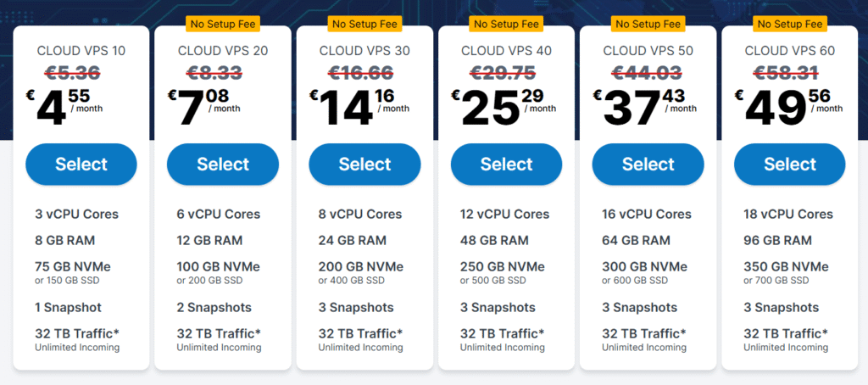
Task: Click the €49.56 per month price
Action: tap(789, 106)
